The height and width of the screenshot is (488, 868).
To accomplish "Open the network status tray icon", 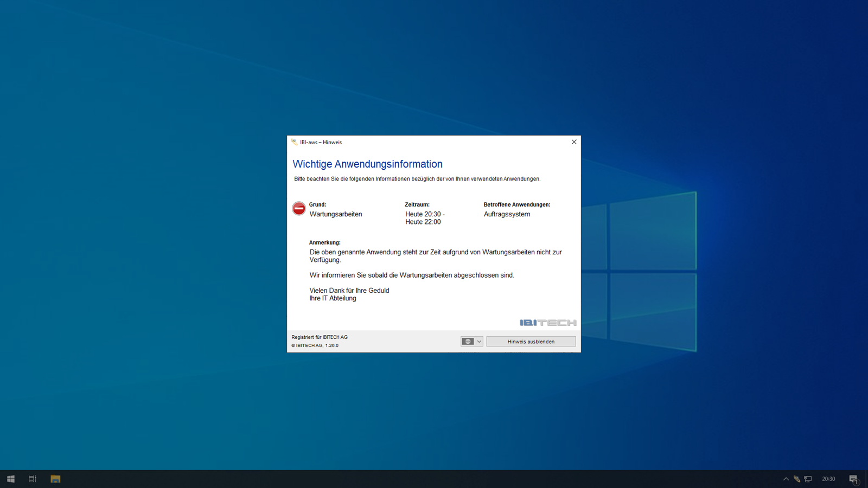I will point(808,479).
